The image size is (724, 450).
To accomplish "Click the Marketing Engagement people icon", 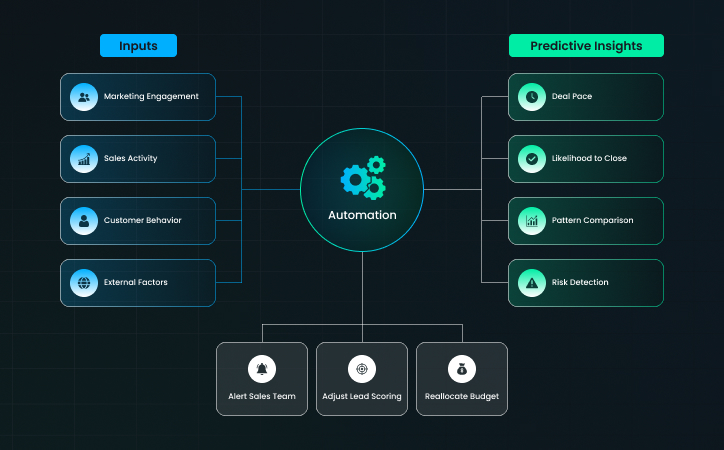I will pyautogui.click(x=84, y=97).
